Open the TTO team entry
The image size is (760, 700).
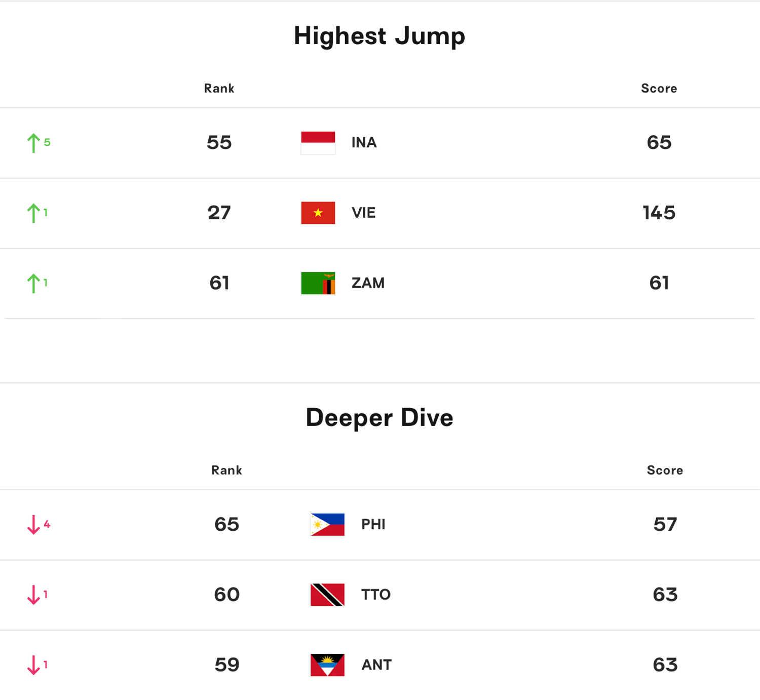coord(376,595)
